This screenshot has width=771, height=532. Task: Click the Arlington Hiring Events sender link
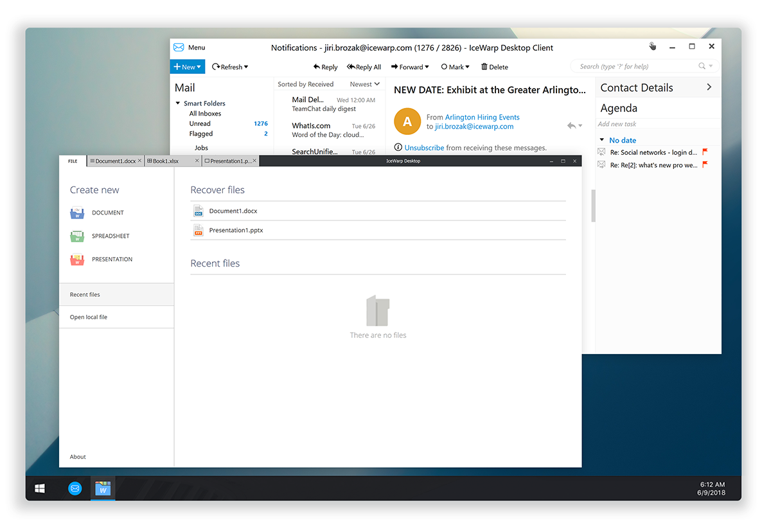pos(483,118)
